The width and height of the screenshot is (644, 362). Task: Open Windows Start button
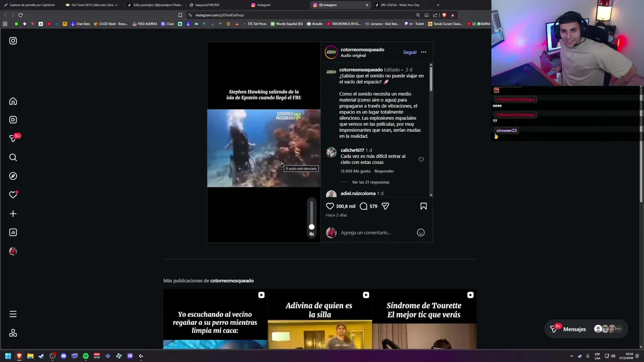(8, 356)
